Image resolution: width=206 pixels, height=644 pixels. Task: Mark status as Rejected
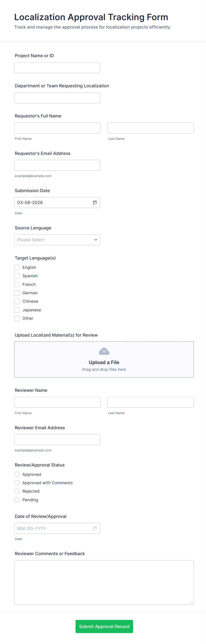(x=17, y=491)
